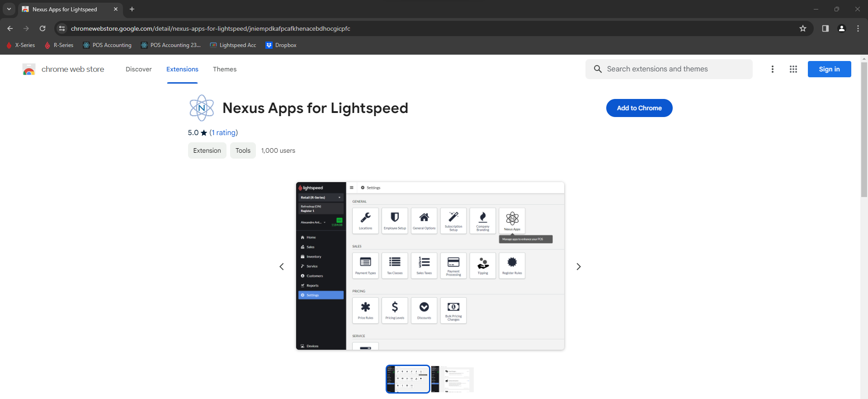Reload the current page
The image size is (868, 399).
click(42, 28)
